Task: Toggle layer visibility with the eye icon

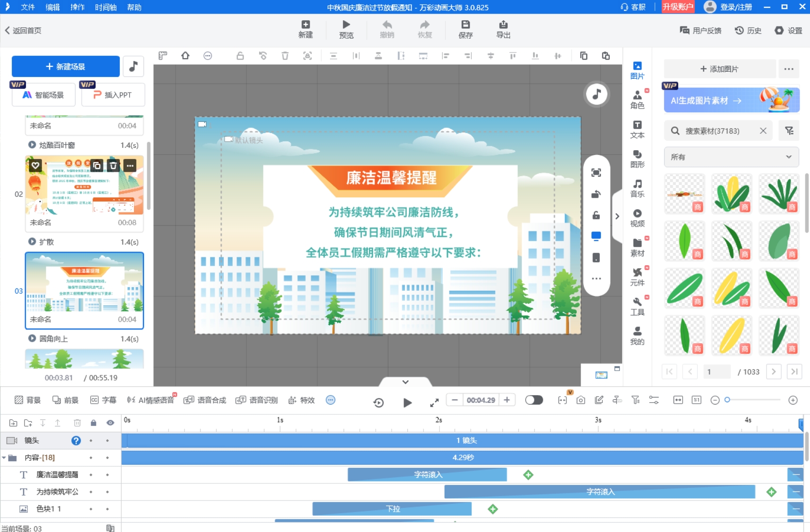Action: tap(110, 422)
